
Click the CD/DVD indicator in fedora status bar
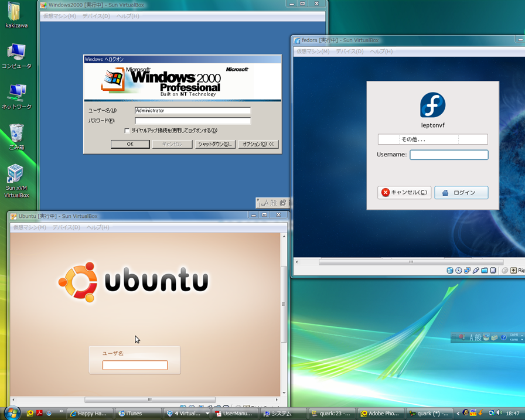click(459, 271)
